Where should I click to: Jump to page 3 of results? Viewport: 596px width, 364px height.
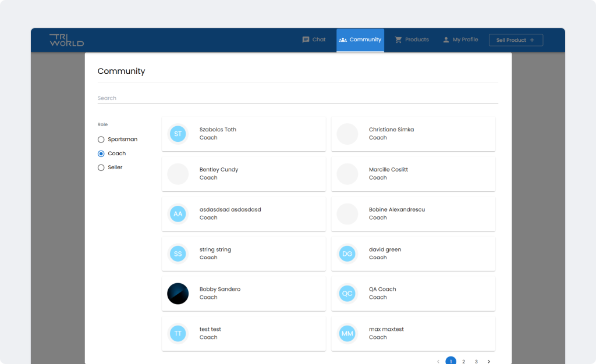click(x=476, y=362)
